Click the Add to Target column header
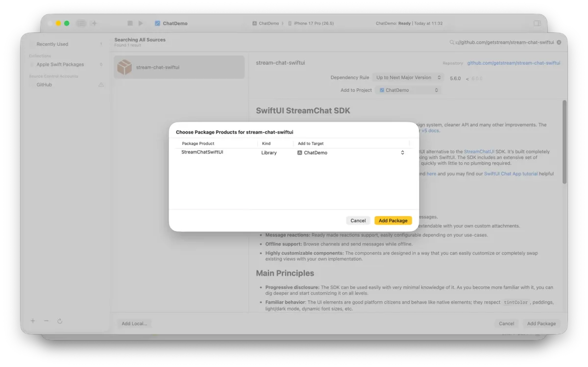 pos(311,144)
